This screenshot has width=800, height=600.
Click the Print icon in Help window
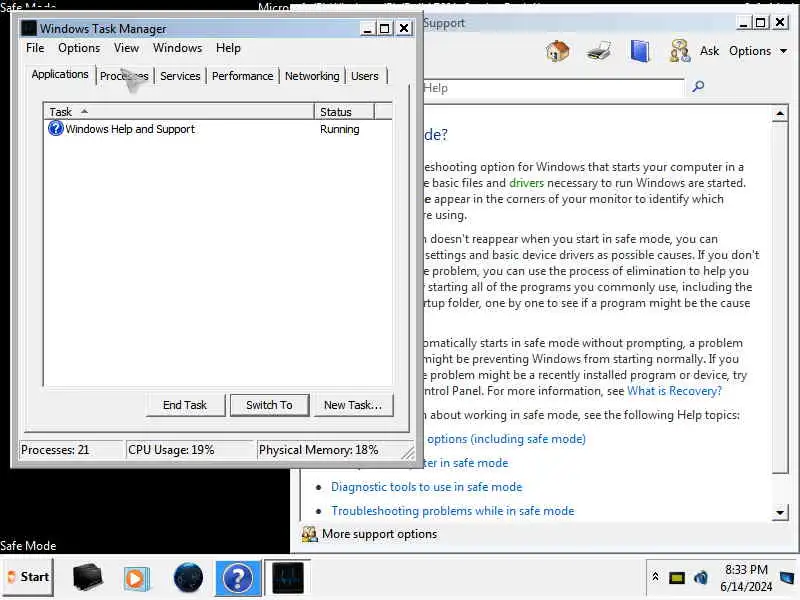click(598, 51)
